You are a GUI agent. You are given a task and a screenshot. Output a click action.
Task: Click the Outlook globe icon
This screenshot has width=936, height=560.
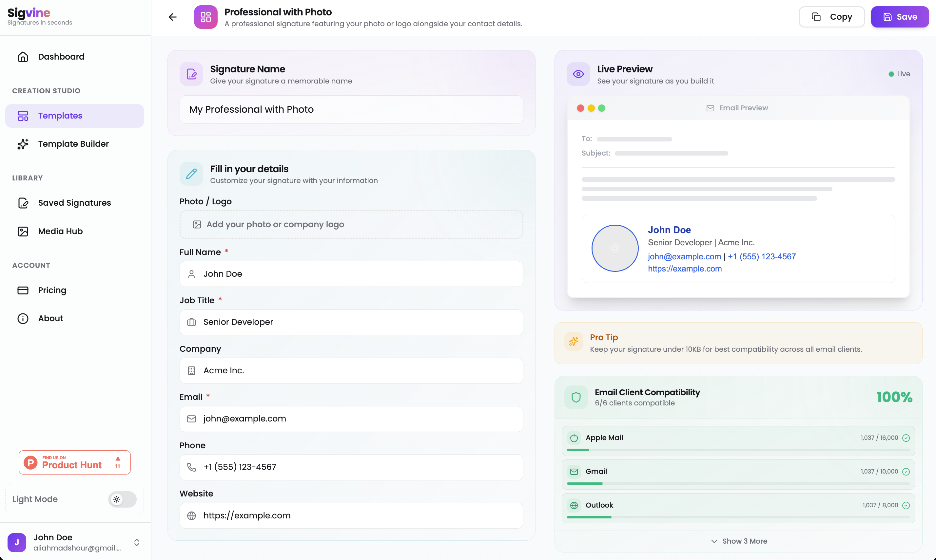[x=574, y=505]
